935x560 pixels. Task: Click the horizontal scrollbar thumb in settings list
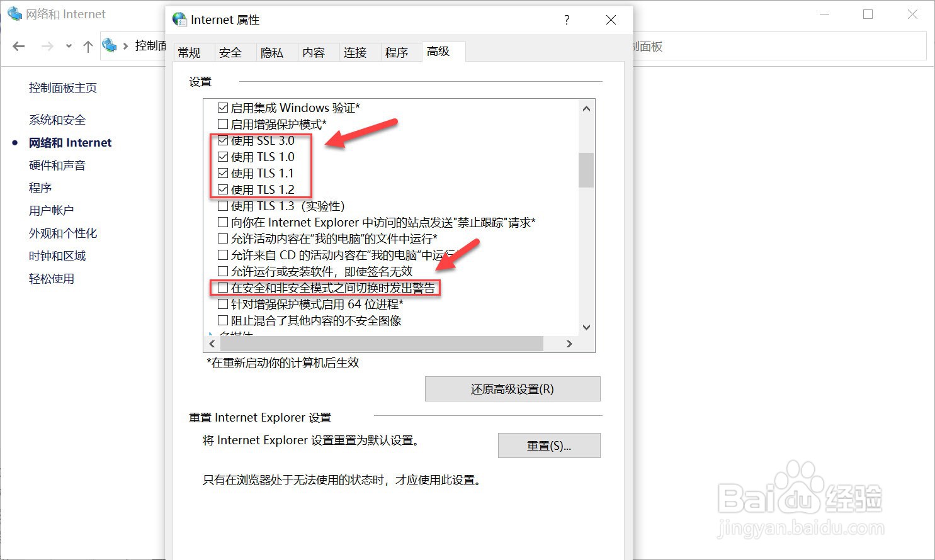[382, 344]
